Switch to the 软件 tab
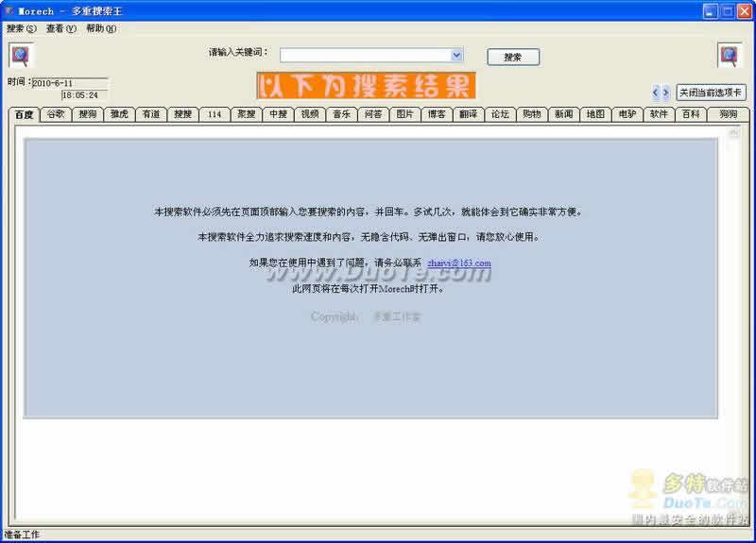The height and width of the screenshot is (543, 756). click(659, 114)
